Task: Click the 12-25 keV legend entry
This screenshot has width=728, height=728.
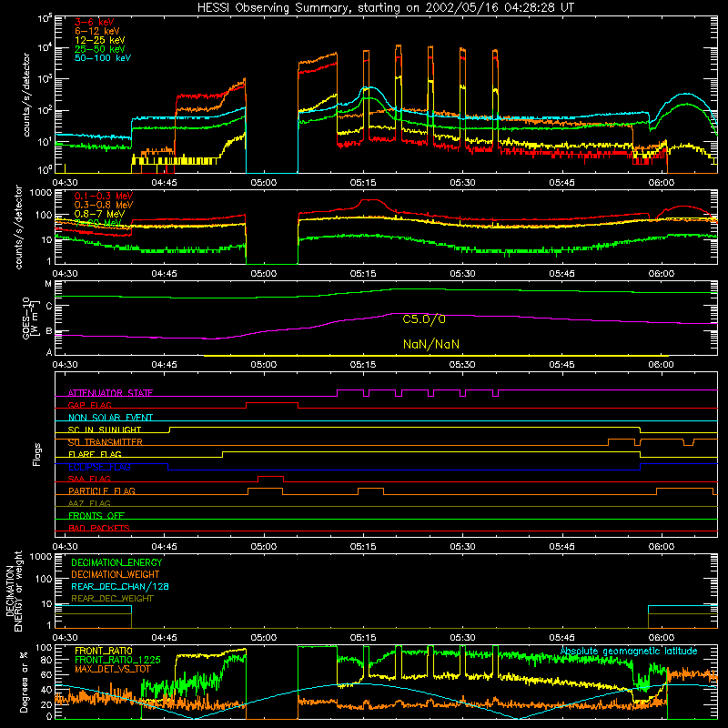Action: [100, 40]
